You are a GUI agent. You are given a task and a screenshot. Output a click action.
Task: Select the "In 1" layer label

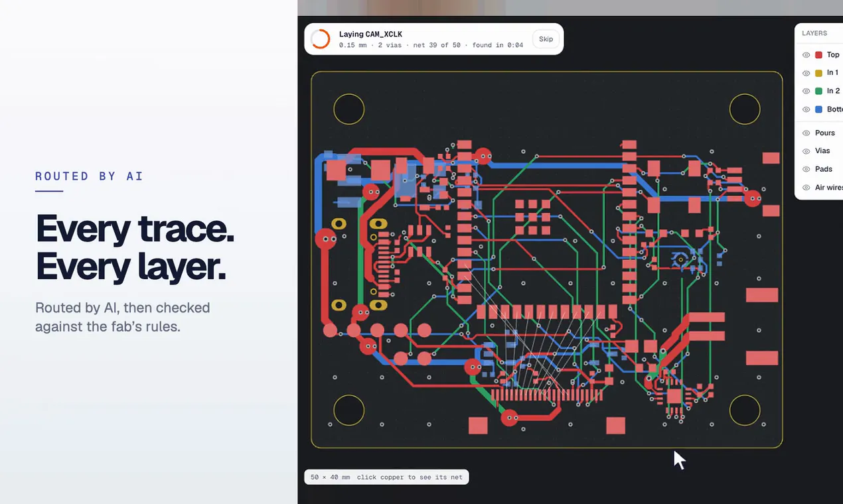[x=832, y=73]
